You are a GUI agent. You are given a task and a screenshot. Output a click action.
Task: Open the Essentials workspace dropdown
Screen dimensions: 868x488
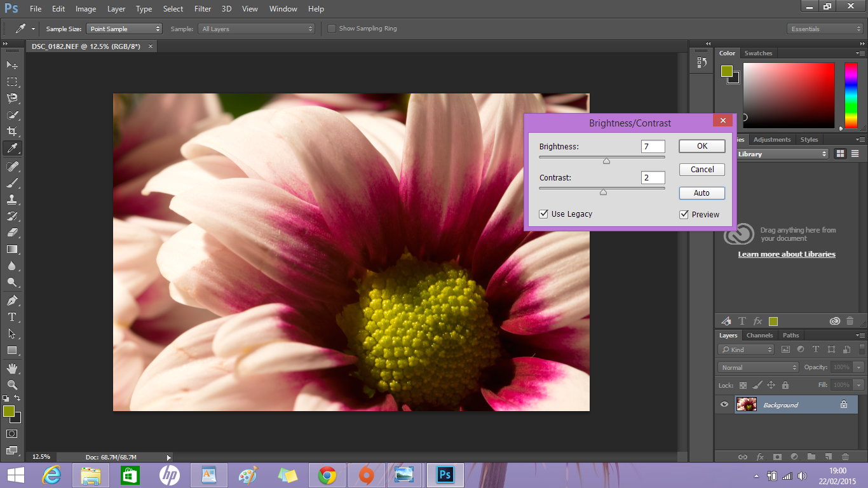point(825,29)
